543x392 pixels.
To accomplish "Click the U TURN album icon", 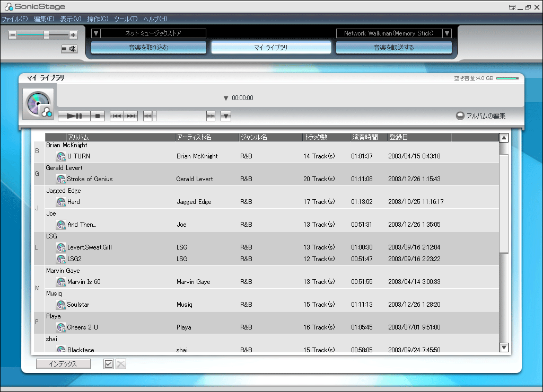I will pos(61,156).
